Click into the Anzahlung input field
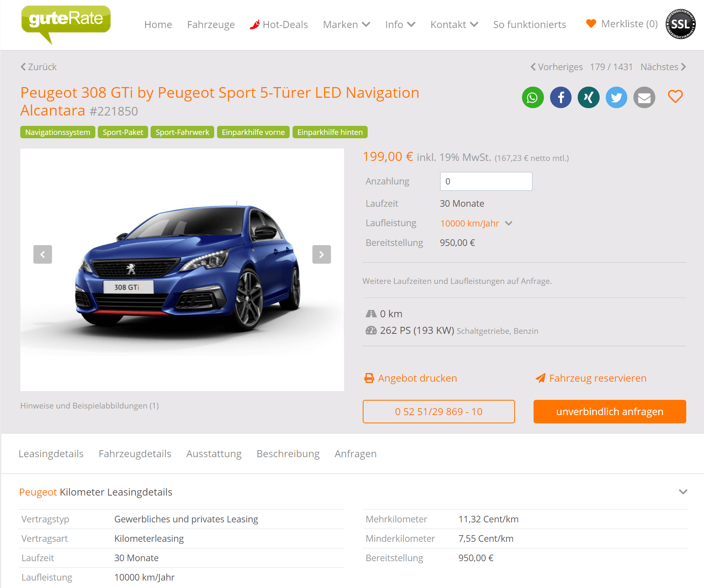 click(x=486, y=181)
